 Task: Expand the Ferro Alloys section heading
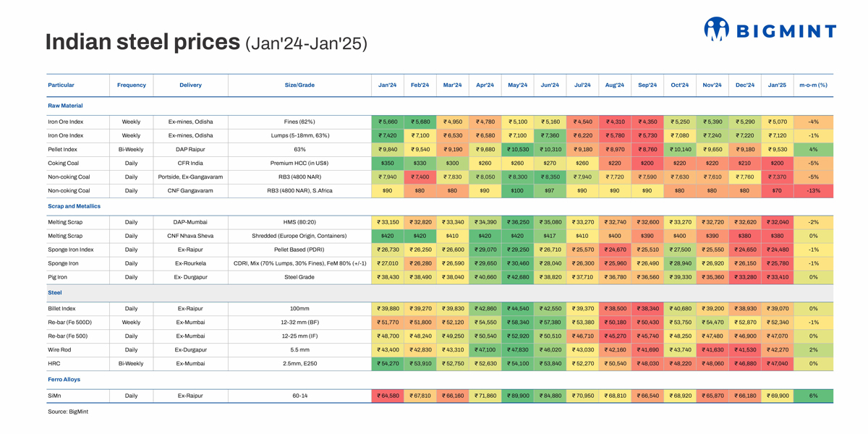tap(64, 379)
